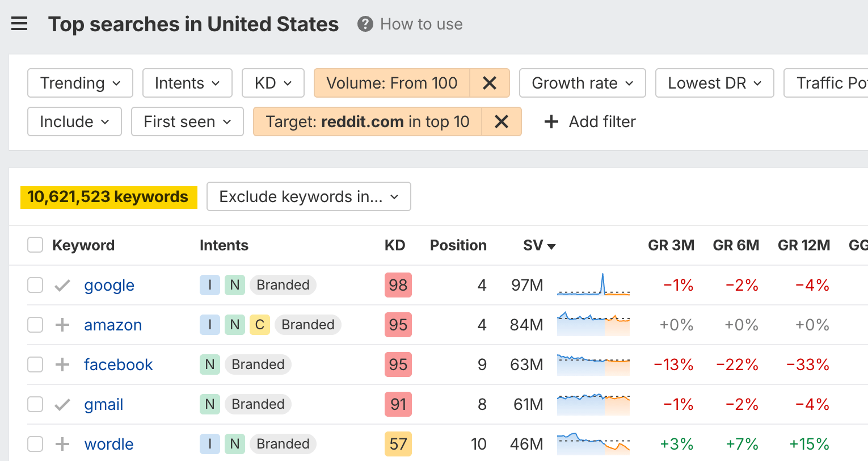Remove the Volume filter with its X icon
The height and width of the screenshot is (461, 868).
[489, 83]
